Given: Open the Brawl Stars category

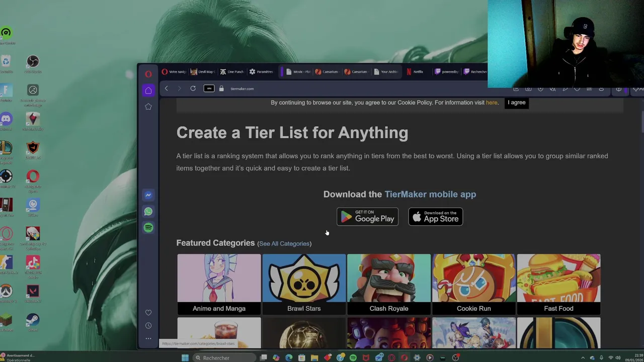Looking at the screenshot, I should [x=304, y=284].
